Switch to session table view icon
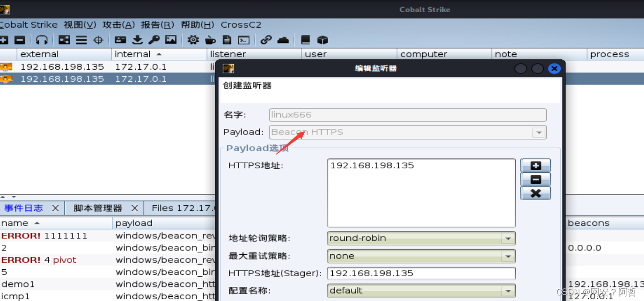The height and width of the screenshot is (301, 644). [81, 40]
